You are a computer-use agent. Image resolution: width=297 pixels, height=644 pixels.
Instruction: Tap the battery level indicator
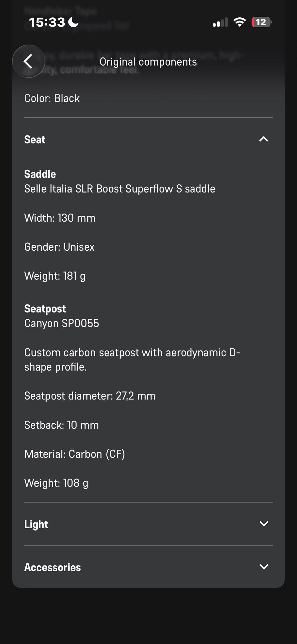click(261, 22)
